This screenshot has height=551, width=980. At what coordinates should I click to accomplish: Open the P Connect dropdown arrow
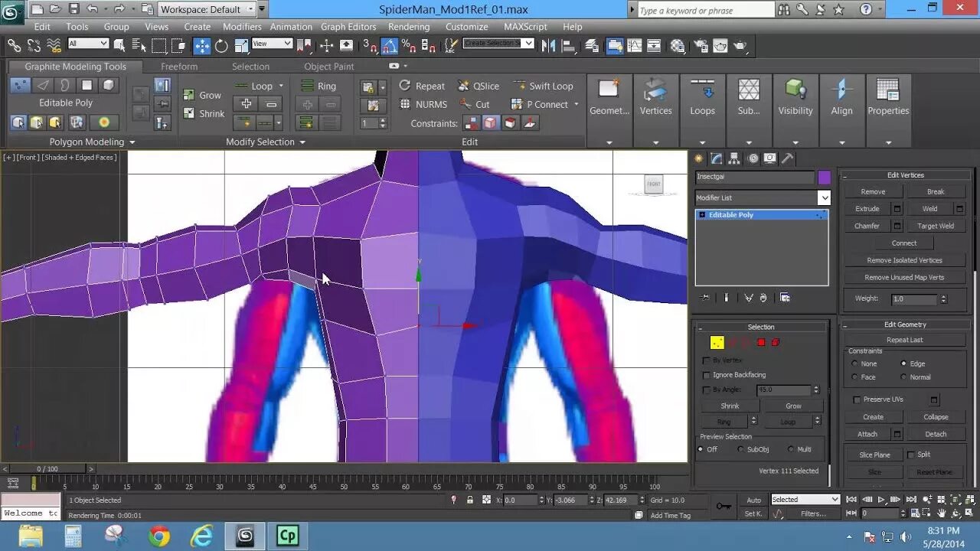(576, 104)
